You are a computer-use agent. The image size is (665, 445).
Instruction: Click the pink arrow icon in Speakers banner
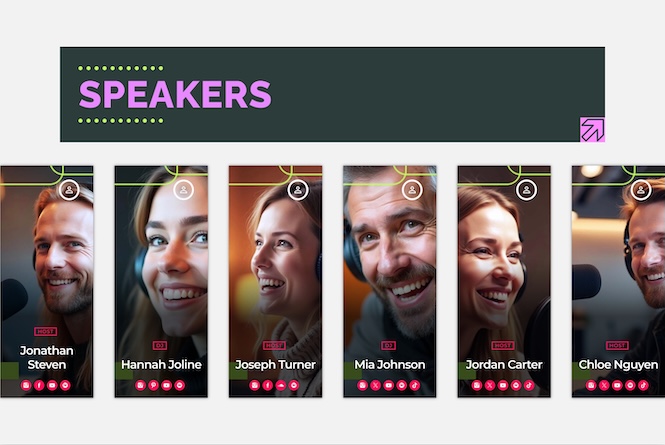click(592, 129)
